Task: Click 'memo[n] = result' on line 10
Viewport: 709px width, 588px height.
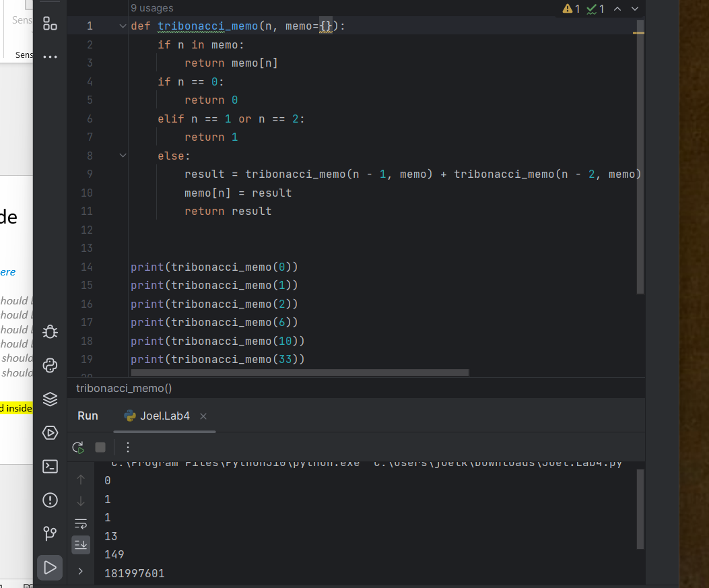Action: click(238, 193)
